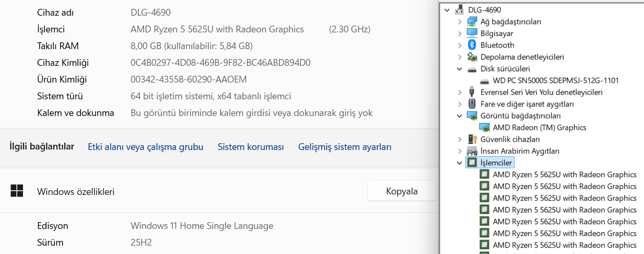Click the Windows logo beside Windows özellikleri
644x254 pixels.
point(17,191)
